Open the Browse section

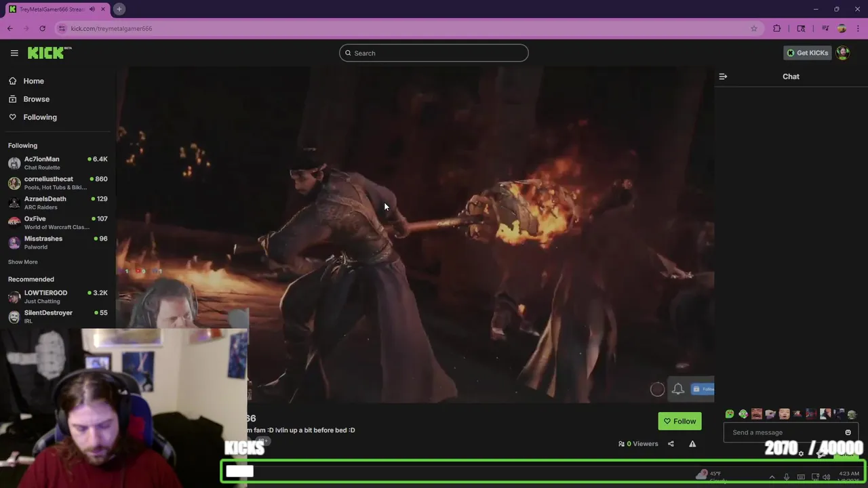coord(36,99)
